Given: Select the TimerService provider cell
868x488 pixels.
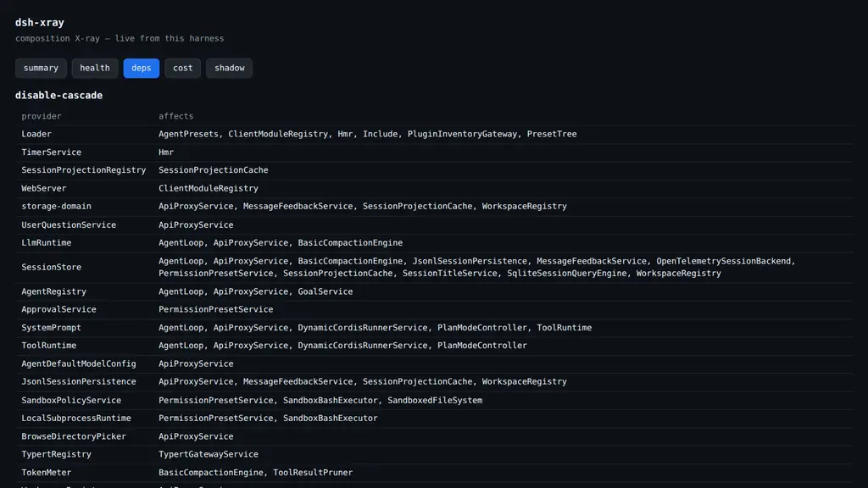Looking at the screenshot, I should pos(52,152).
